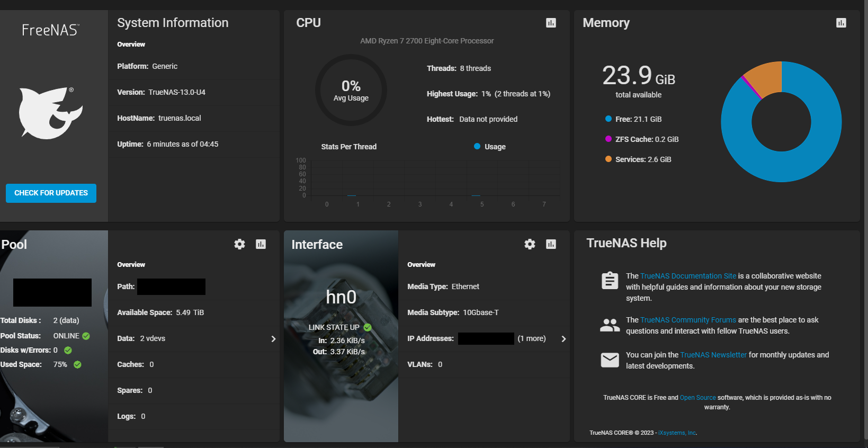Click VLANs: 0 row

pos(484,364)
